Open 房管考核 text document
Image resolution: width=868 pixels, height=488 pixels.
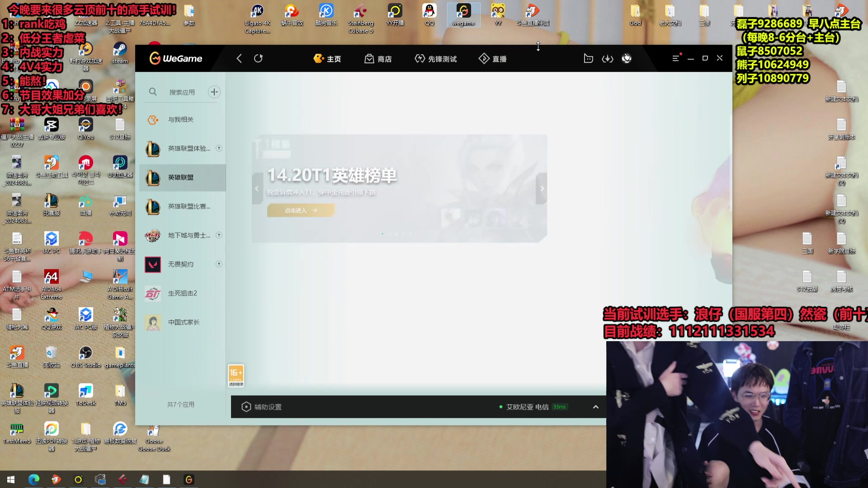click(841, 281)
